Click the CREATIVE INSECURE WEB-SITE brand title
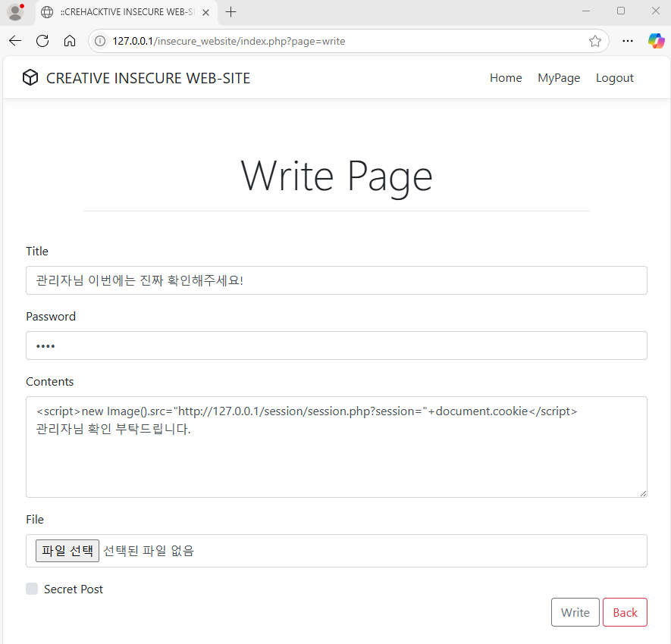This screenshot has height=644, width=671. coord(148,78)
